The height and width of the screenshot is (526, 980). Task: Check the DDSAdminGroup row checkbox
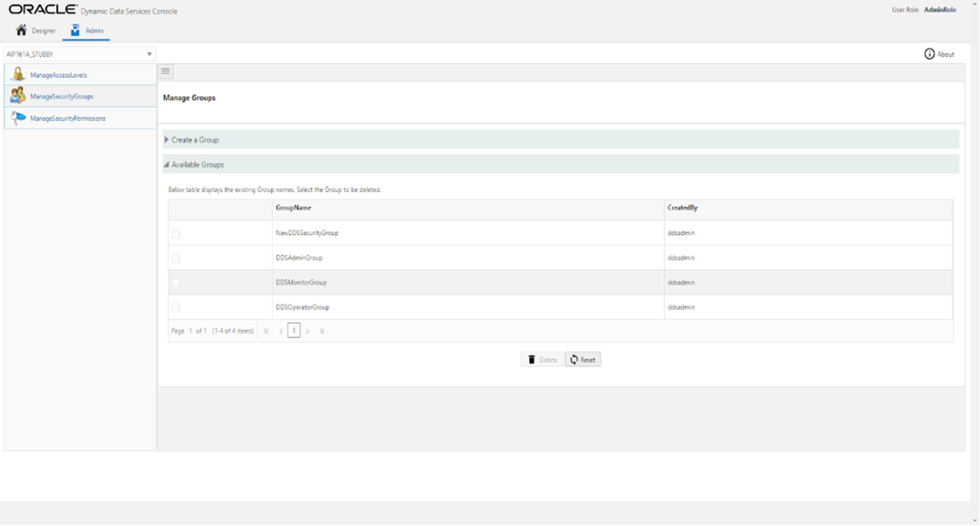tap(176, 258)
